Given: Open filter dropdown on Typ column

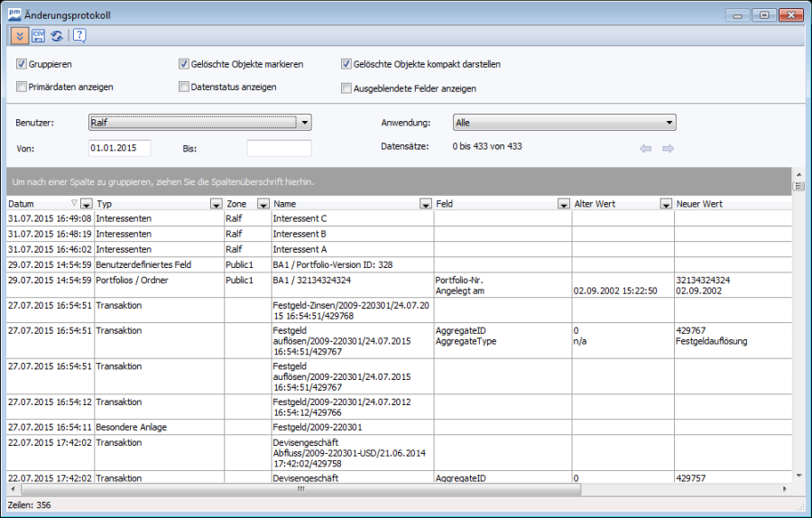Looking at the screenshot, I should pos(216,204).
